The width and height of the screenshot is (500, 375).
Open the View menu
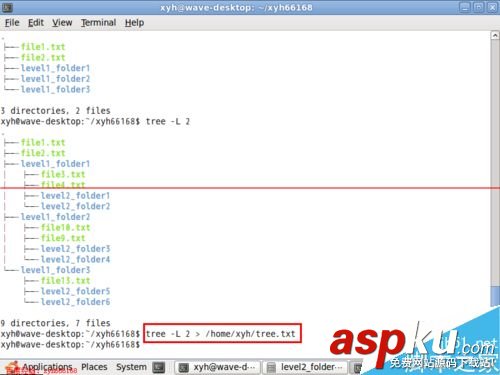[62, 23]
